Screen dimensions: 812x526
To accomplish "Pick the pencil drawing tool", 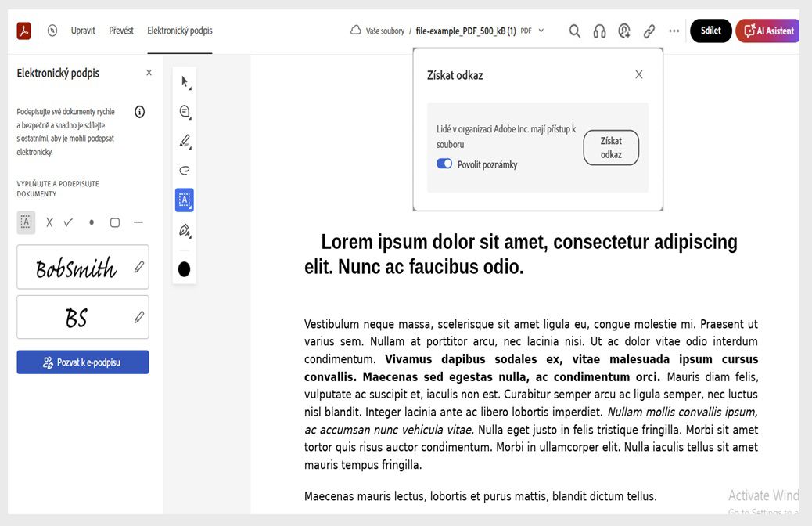I will pos(184,141).
